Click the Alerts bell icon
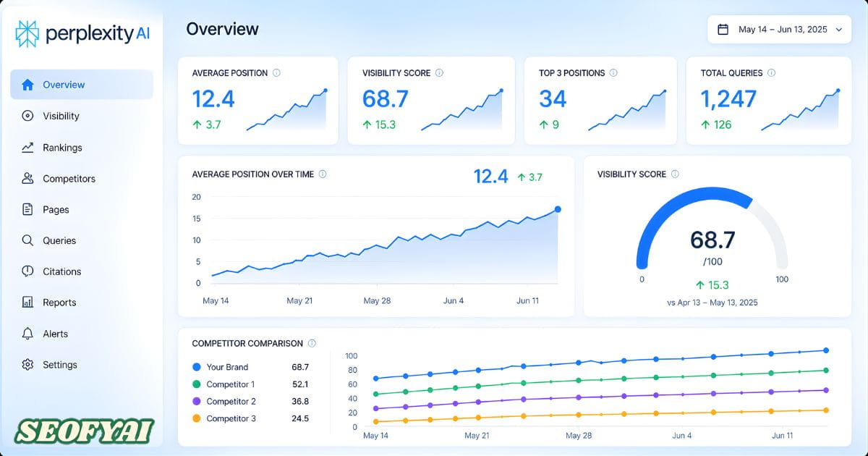This screenshot has height=456, width=868. coord(27,334)
